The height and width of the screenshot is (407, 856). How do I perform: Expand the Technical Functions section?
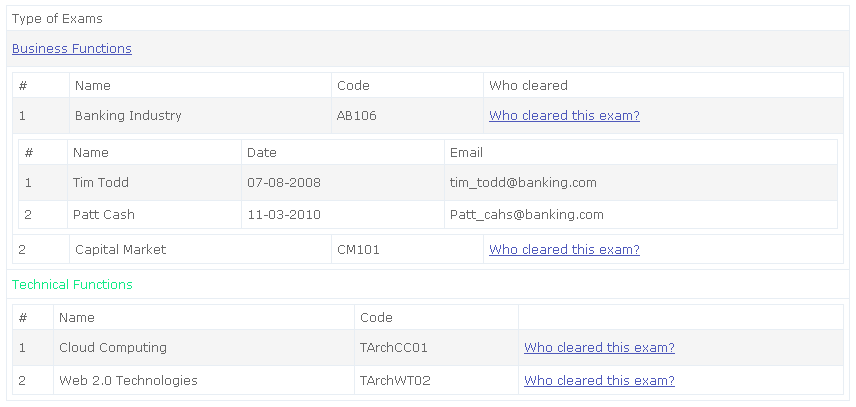pyautogui.click(x=72, y=284)
